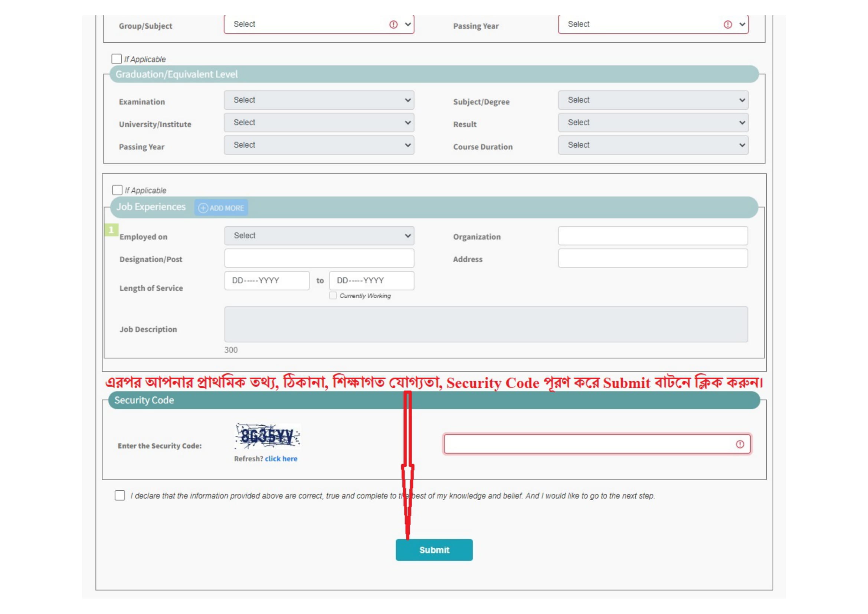Click error icon in Group/Subject select
Viewport: 868px width, 614px height.
(x=393, y=25)
